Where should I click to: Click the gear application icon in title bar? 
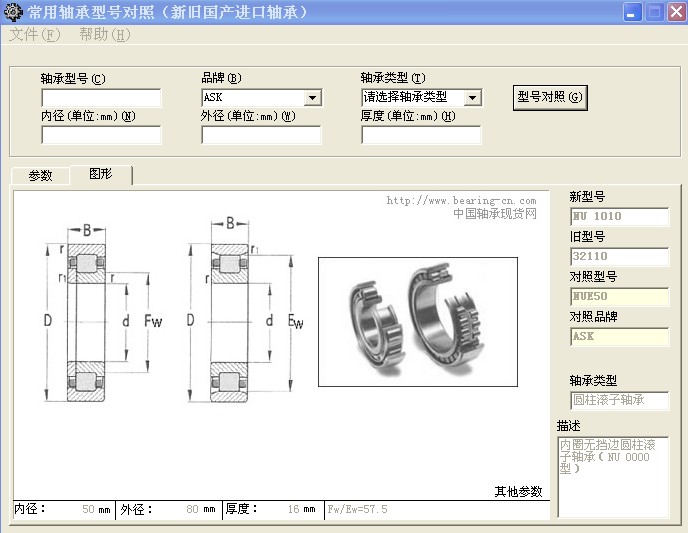pyautogui.click(x=13, y=12)
